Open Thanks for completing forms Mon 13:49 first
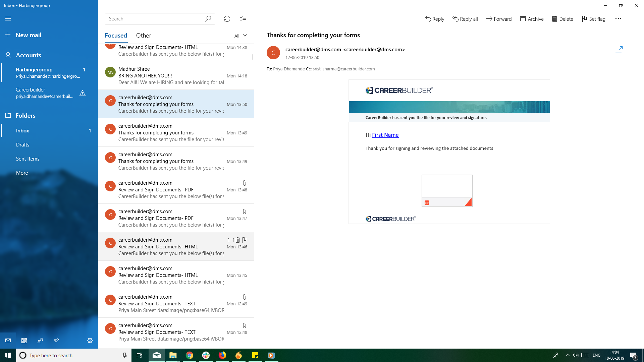644x362 pixels. tap(176, 132)
